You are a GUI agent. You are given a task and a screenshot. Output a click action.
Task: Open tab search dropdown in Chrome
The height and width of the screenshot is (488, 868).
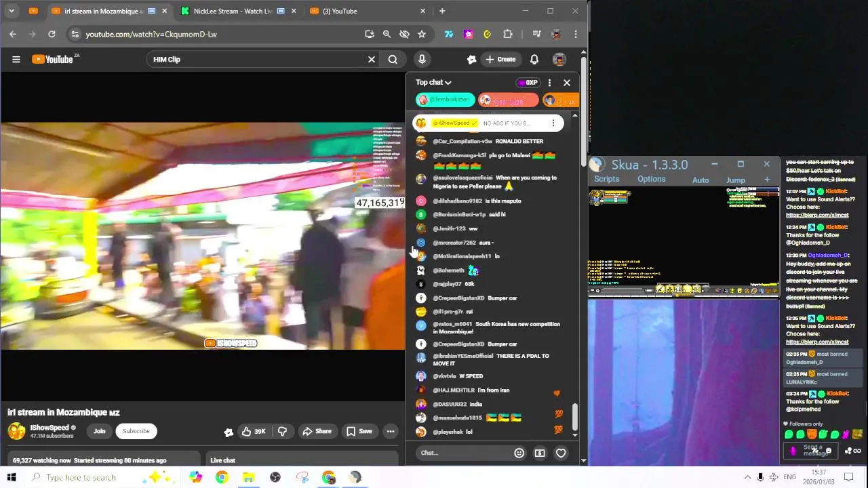(12, 11)
